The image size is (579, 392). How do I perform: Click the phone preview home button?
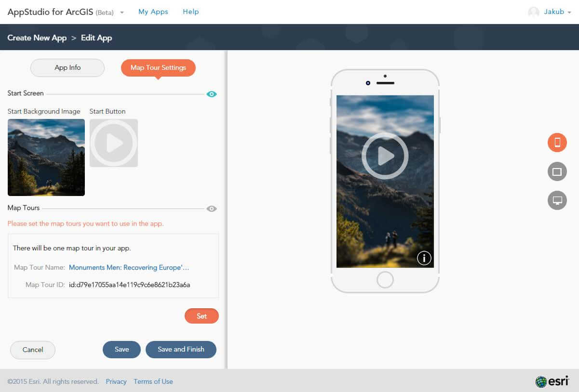(x=385, y=280)
